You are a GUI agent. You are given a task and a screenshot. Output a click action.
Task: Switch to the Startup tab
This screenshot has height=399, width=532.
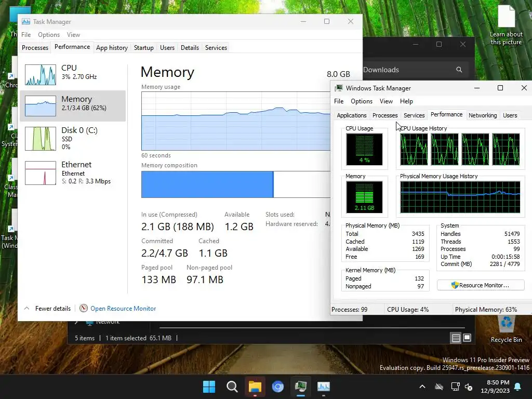pyautogui.click(x=143, y=47)
